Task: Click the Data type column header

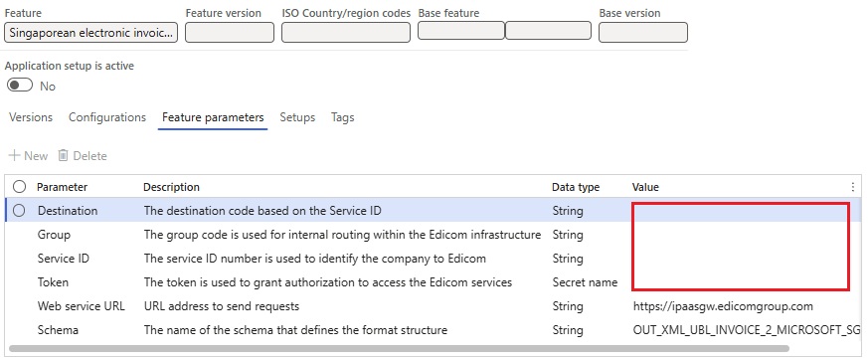Action: [576, 187]
